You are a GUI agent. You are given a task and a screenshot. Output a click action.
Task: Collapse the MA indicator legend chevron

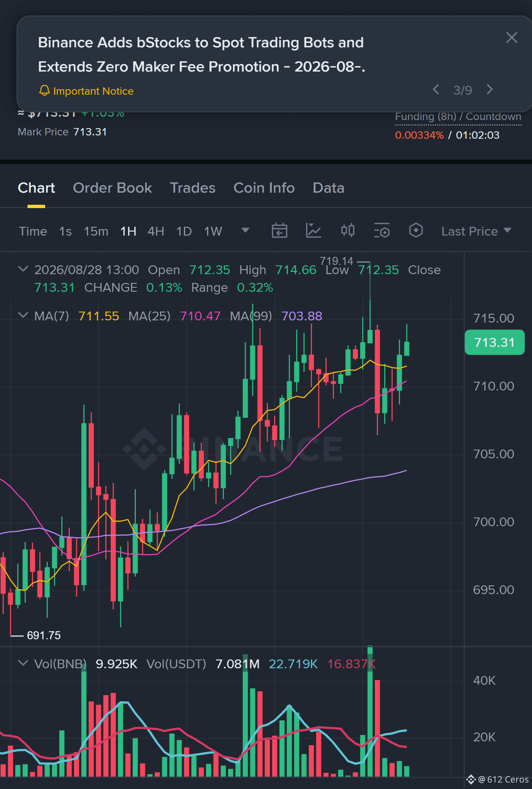(23, 315)
